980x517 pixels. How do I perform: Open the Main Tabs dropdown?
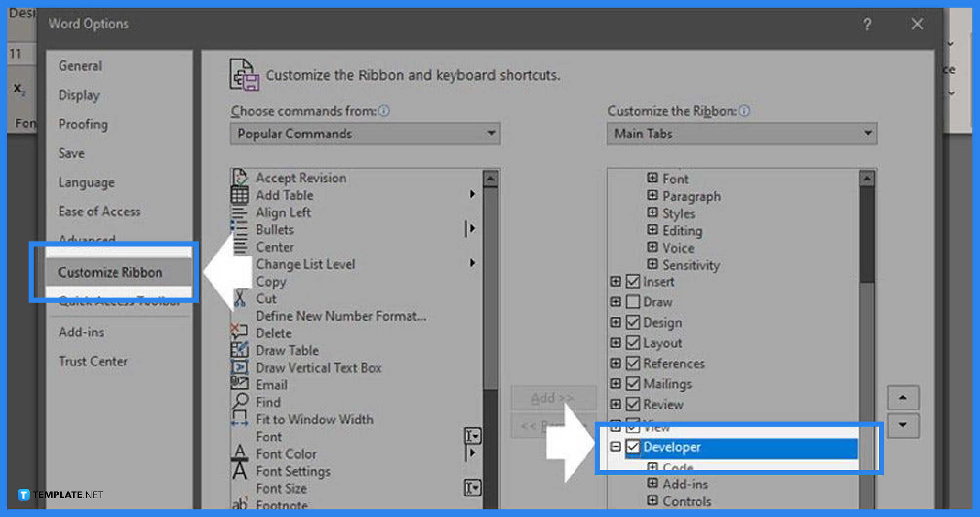868,133
